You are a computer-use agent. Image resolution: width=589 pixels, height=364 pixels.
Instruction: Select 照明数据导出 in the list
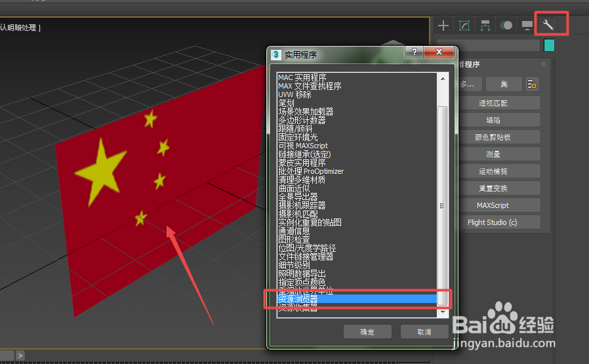tap(302, 273)
